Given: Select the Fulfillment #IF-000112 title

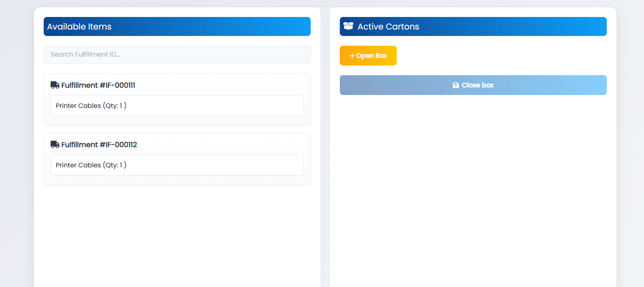Looking at the screenshot, I should pos(99,145).
